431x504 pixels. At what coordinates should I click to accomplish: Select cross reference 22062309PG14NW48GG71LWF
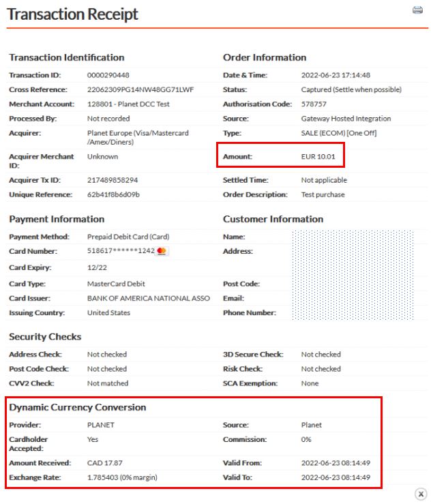point(140,89)
